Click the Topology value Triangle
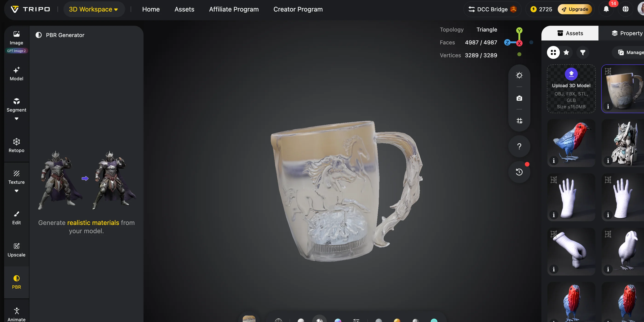644x322 pixels. [x=486, y=29]
